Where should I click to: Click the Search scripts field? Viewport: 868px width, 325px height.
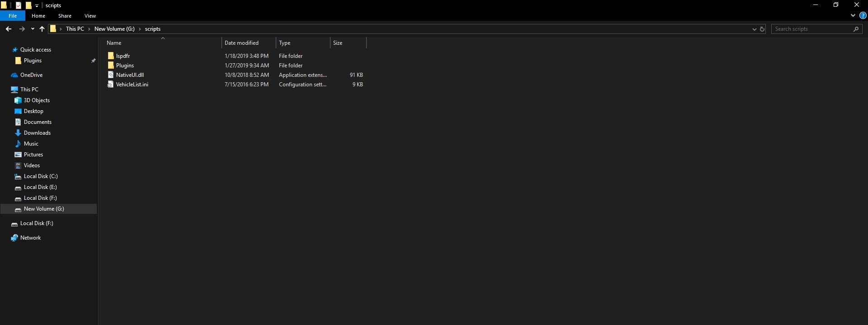[813, 29]
